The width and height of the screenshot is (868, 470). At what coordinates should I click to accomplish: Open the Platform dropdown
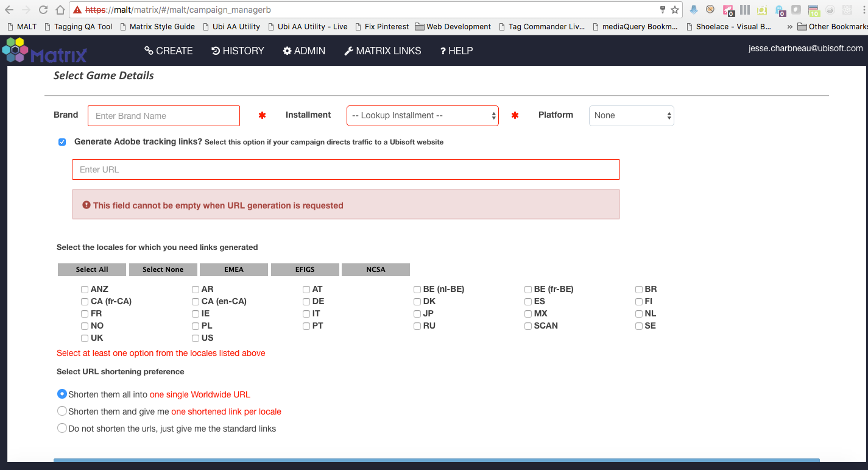click(631, 116)
